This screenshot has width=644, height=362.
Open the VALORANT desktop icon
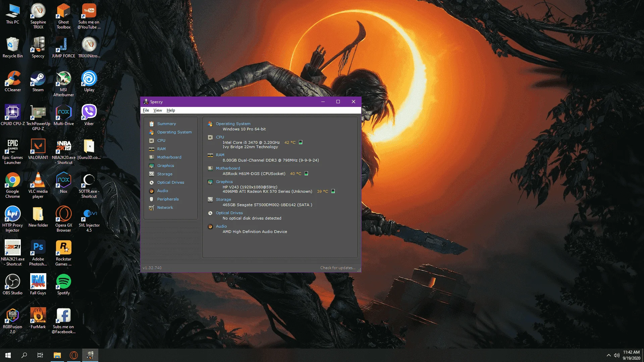coord(38,149)
